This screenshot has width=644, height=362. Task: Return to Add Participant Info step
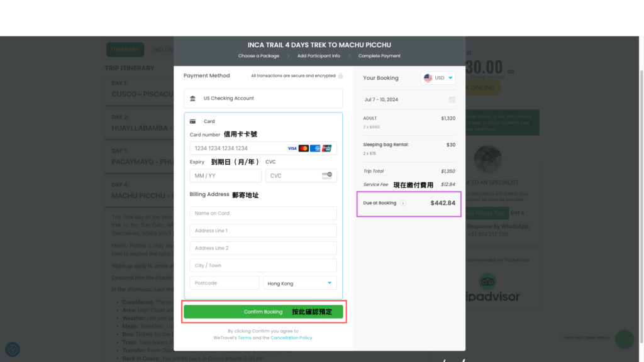[x=319, y=56]
